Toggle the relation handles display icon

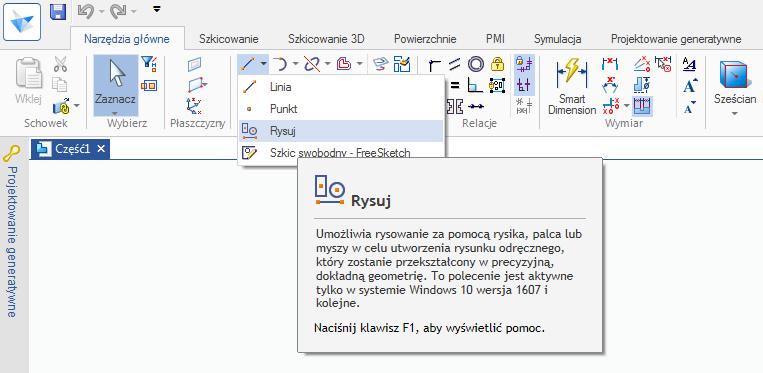pos(525,85)
